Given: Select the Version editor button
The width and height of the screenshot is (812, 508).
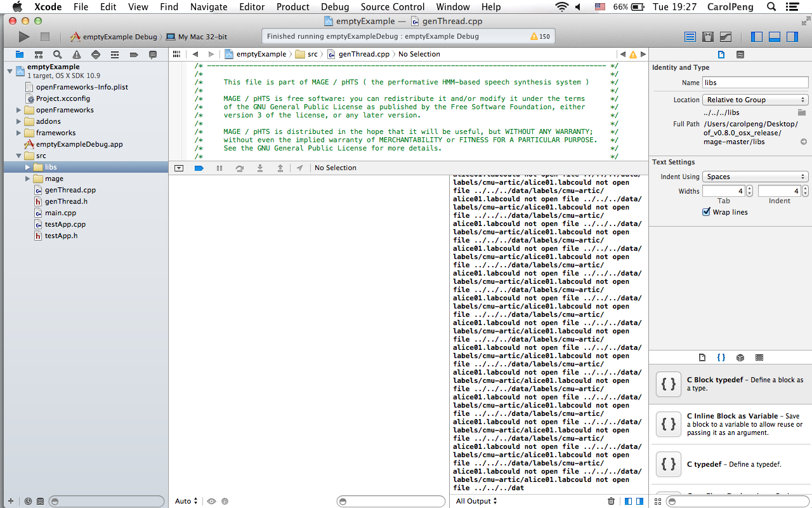Looking at the screenshot, I should pyautogui.click(x=726, y=37).
